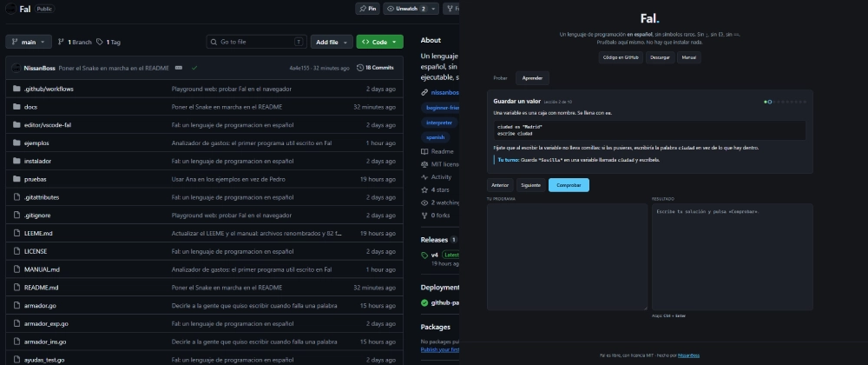Screen dimensions: 868x365
Task: Open the docs folder icon
Action: 16,107
